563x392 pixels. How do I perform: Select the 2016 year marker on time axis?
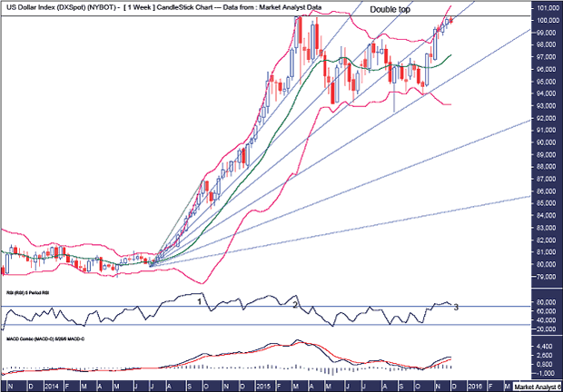click(x=474, y=387)
